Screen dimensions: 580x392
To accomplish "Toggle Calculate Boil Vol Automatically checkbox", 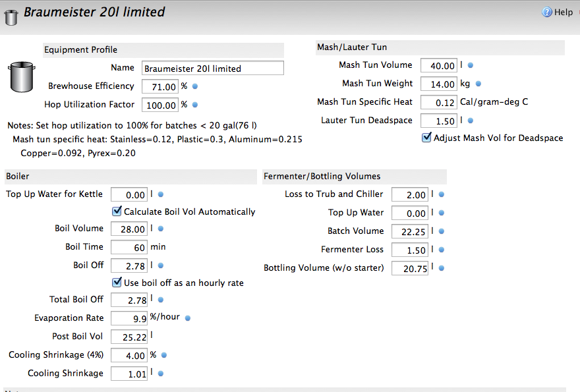I will click(117, 211).
